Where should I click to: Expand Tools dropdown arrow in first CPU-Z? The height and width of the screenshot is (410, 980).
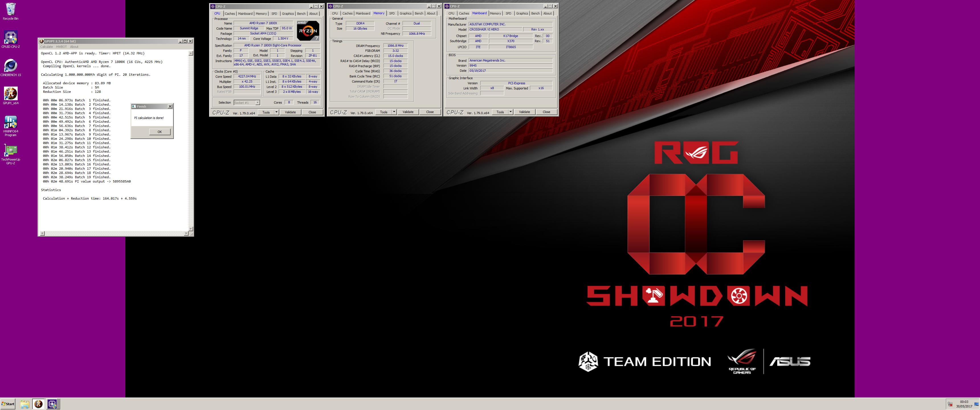click(277, 112)
